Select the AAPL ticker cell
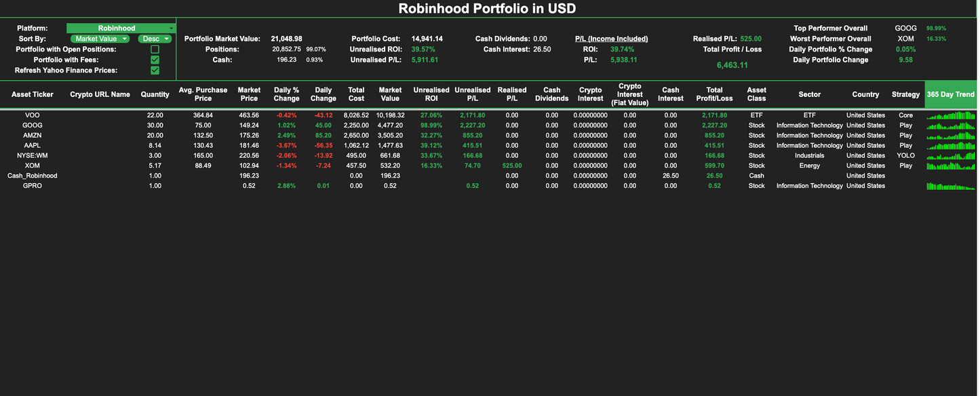The image size is (980, 396). point(33,145)
